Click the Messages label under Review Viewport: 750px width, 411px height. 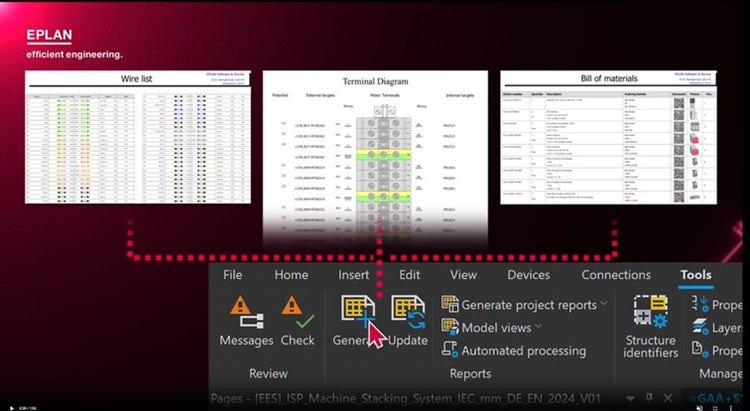(x=246, y=340)
